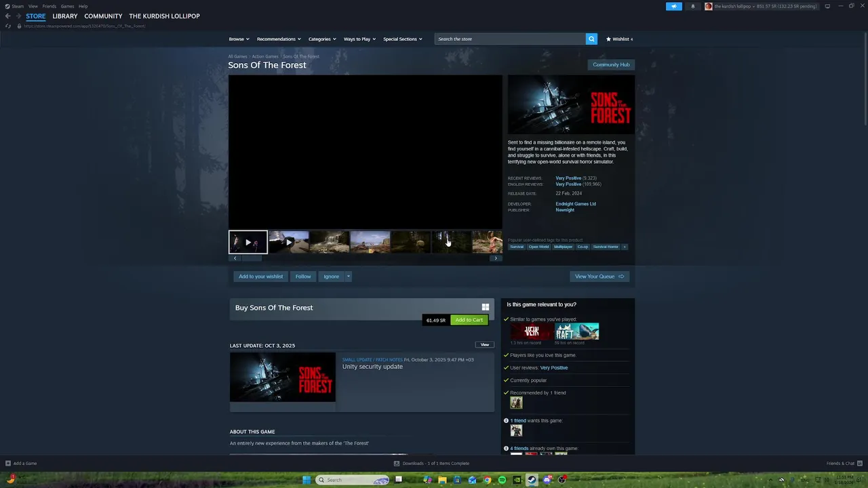Follow the game with the Follow button
Image resolution: width=868 pixels, height=488 pixels.
pos(303,277)
